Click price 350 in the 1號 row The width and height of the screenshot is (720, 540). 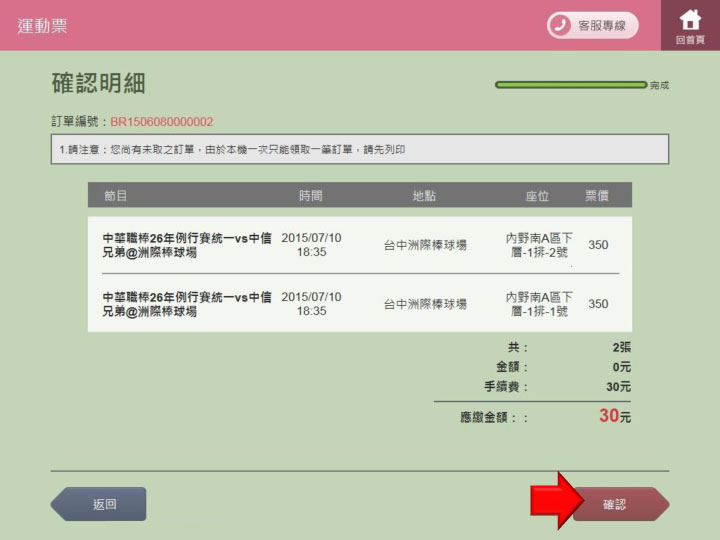tap(598, 304)
